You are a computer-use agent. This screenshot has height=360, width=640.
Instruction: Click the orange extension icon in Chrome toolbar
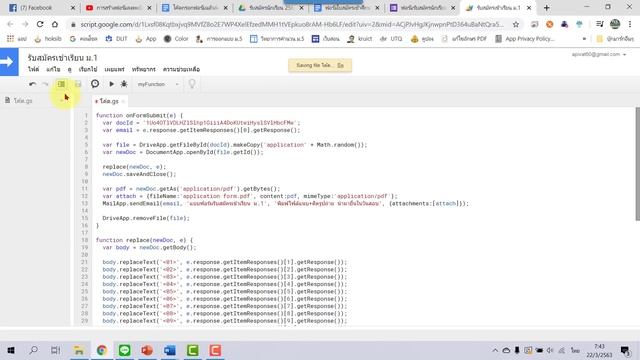click(x=550, y=24)
